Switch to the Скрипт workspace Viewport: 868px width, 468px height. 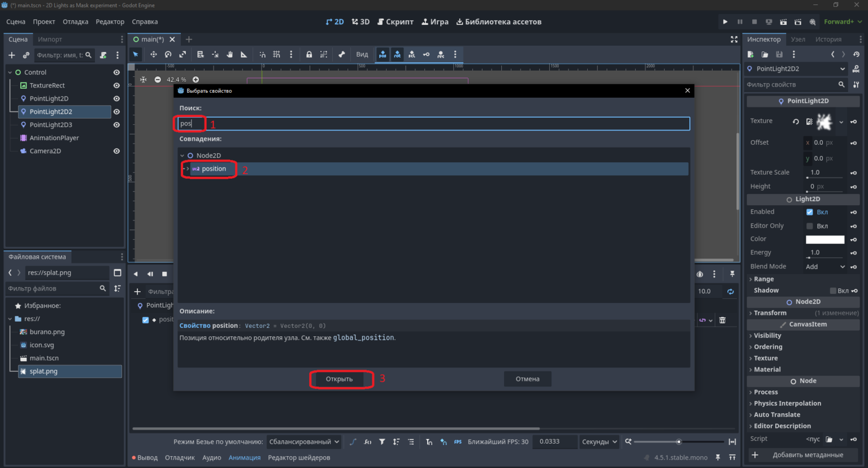pyautogui.click(x=396, y=21)
